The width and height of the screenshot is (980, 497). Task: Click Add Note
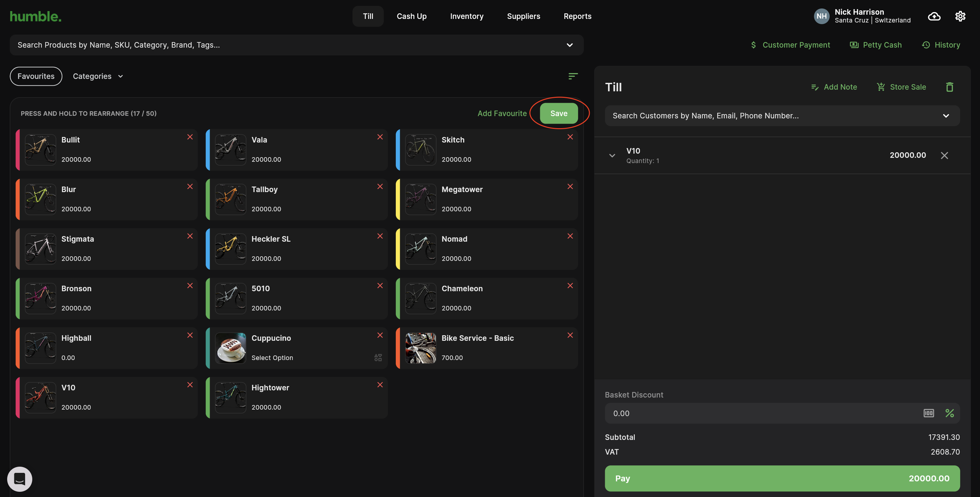coord(834,87)
